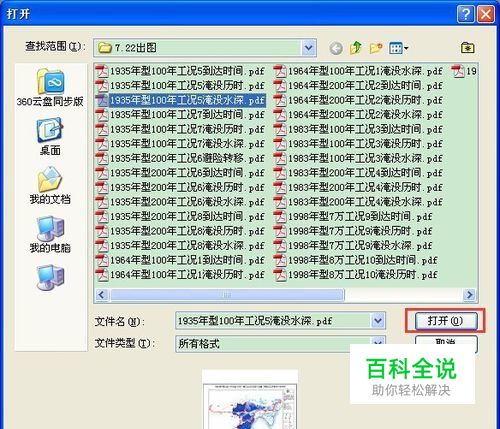The width and height of the screenshot is (500, 429).
Task: Click the Back navigation arrow icon
Action: pos(336,49)
